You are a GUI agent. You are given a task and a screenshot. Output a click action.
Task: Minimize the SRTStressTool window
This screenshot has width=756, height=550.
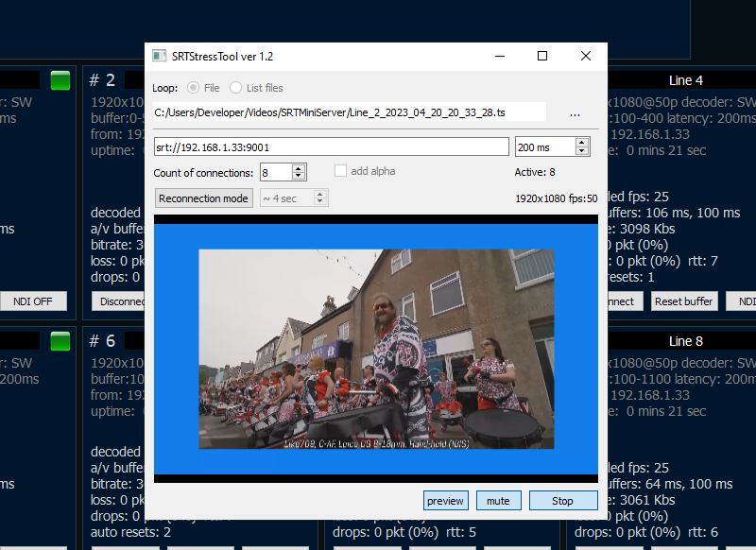(x=500, y=56)
